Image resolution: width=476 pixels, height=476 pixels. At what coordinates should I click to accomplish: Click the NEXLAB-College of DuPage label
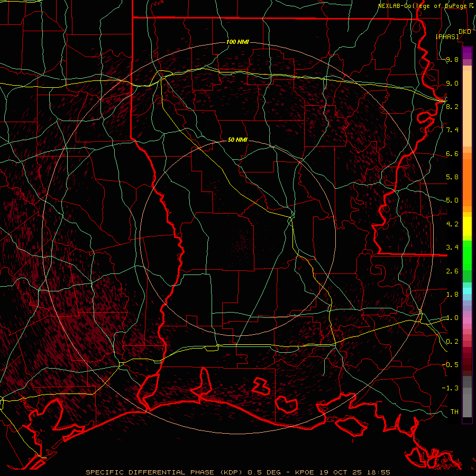[x=423, y=6]
